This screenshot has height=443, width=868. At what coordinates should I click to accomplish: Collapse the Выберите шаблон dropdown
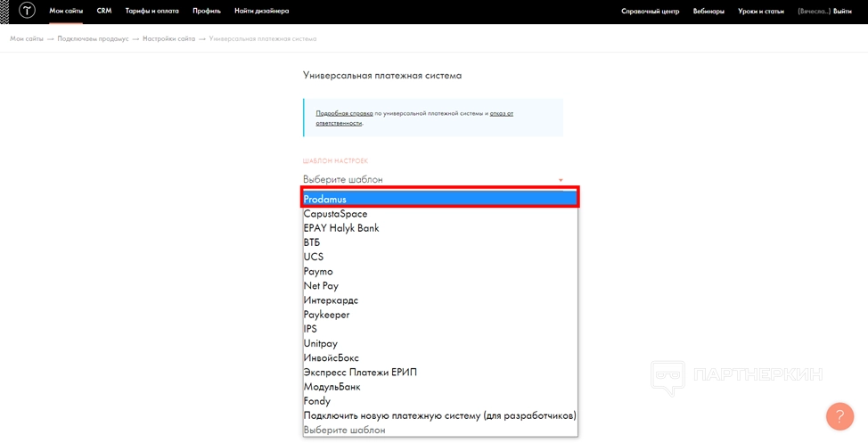(433, 179)
